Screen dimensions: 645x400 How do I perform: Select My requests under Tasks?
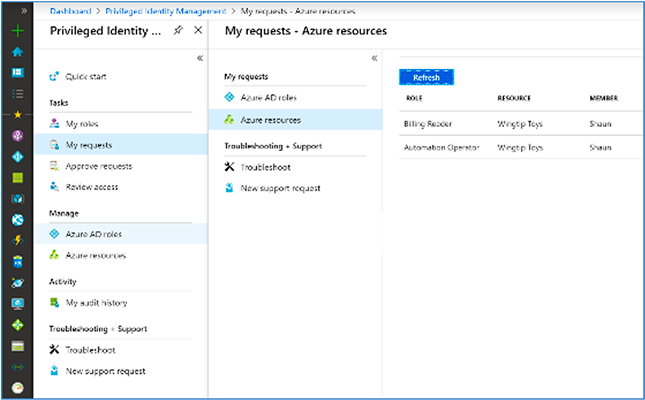pyautogui.click(x=121, y=145)
